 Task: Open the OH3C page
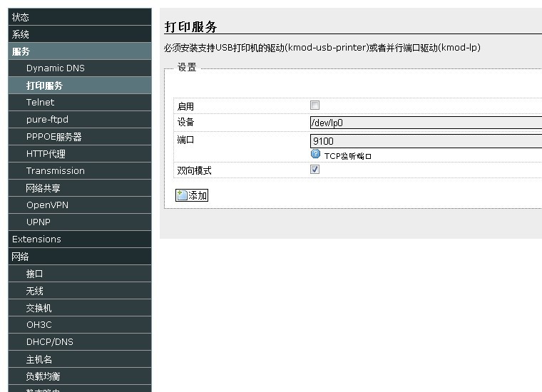click(x=80, y=325)
